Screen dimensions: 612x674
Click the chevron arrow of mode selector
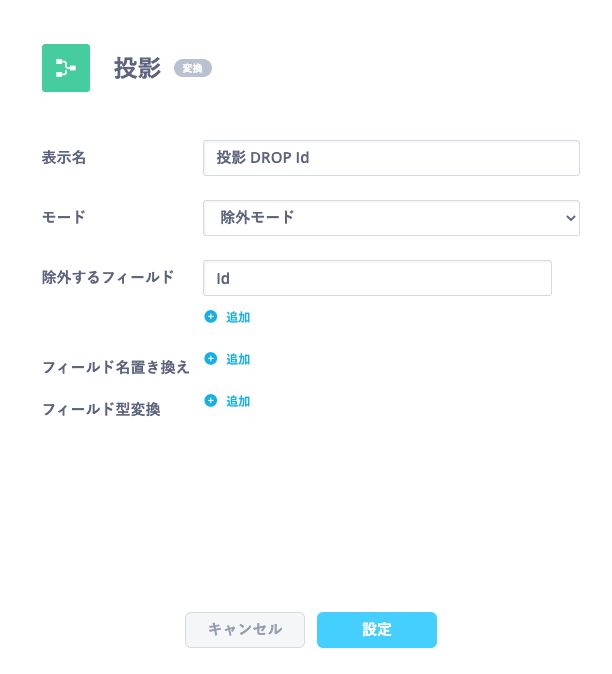tap(570, 218)
